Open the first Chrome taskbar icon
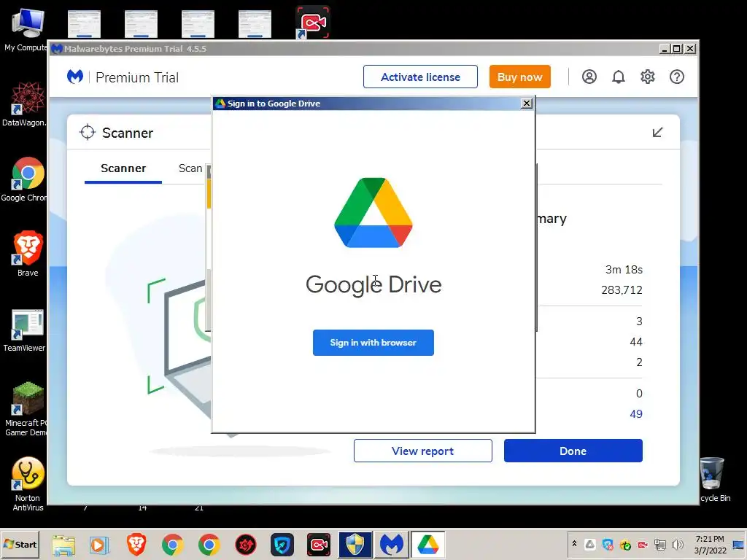 tap(172, 545)
